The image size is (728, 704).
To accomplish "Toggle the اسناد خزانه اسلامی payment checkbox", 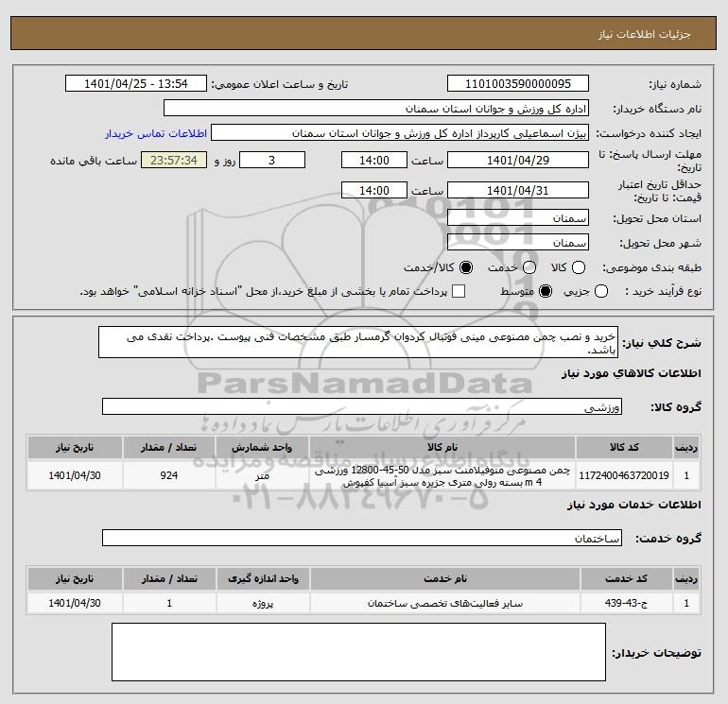I will point(459,291).
